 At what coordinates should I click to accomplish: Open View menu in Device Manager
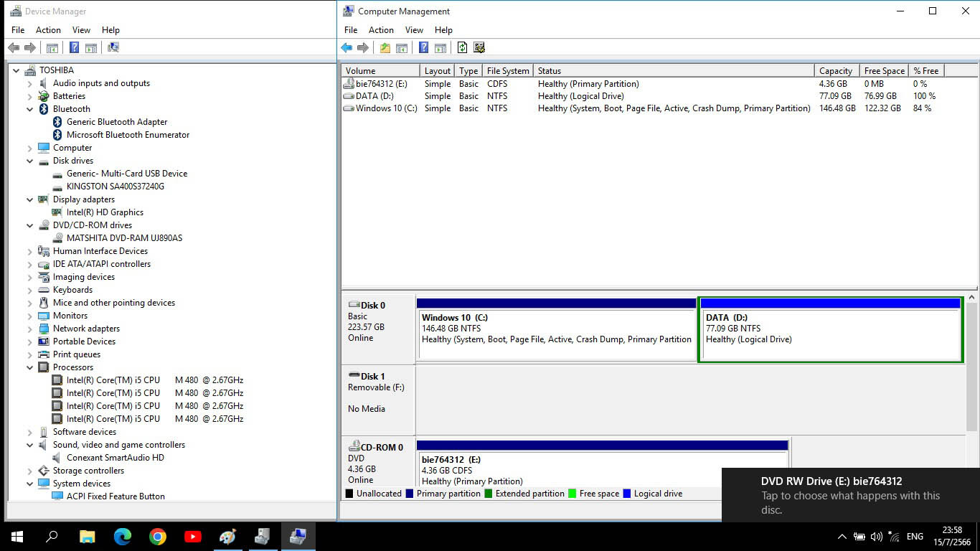click(x=81, y=30)
